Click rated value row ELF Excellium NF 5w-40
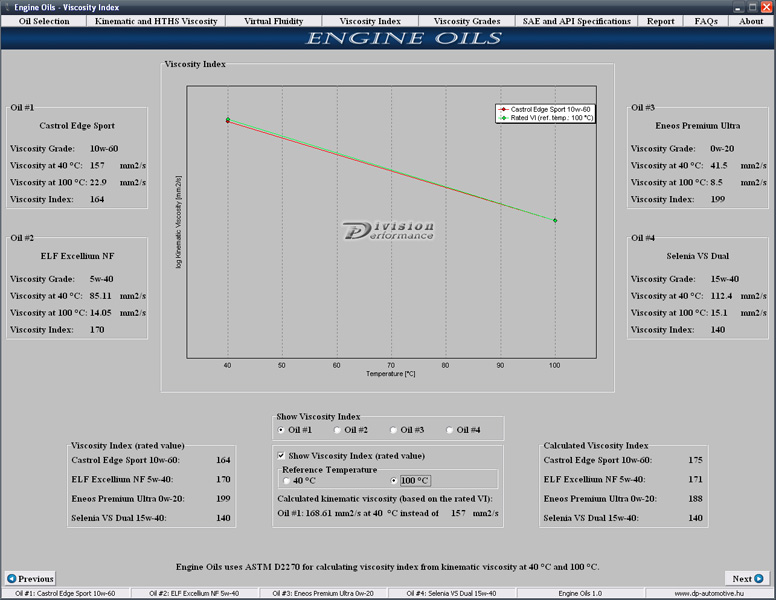This screenshot has height=600, width=776. 150,479
